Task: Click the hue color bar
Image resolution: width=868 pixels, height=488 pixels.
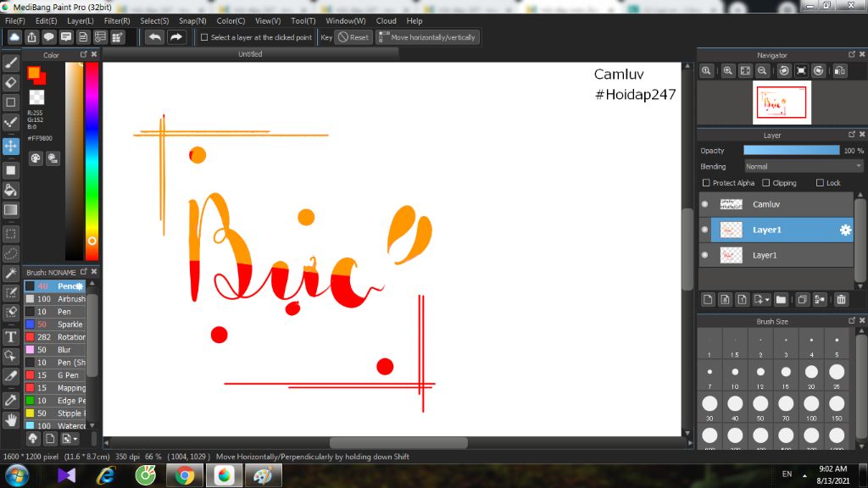Action: [x=92, y=161]
